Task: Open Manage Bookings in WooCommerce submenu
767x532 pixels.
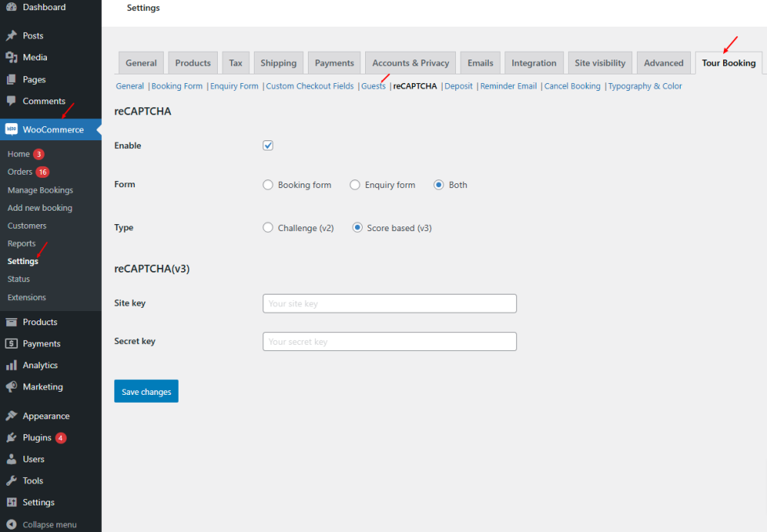Action: pos(40,190)
